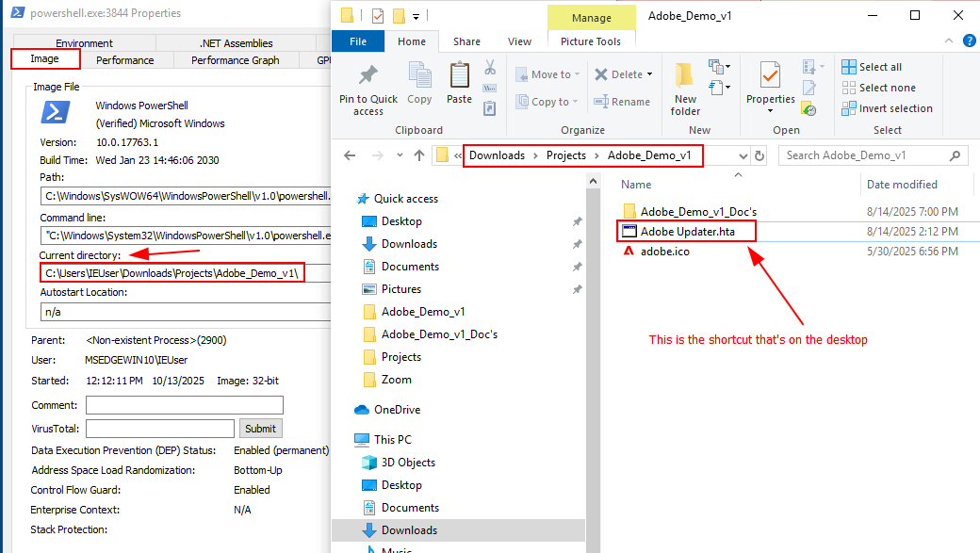Open the Copy to dropdown
The image size is (980, 553).
coord(575,102)
